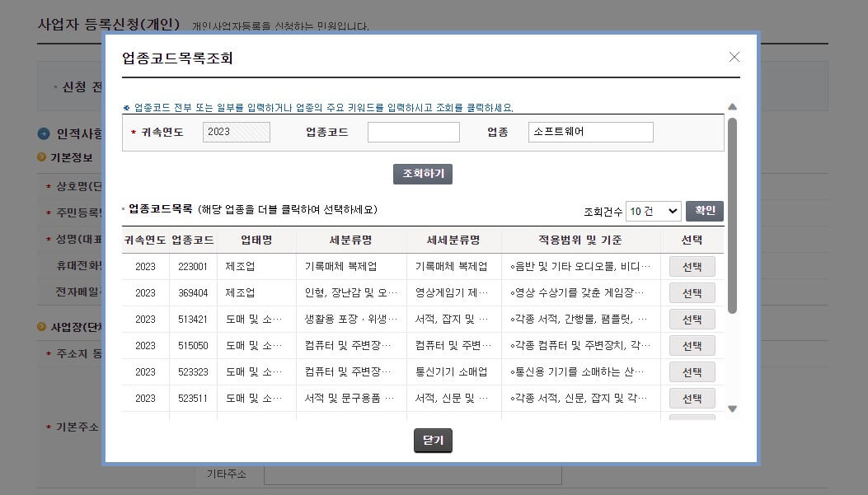Pick 선택 for code 523511 row

(692, 399)
